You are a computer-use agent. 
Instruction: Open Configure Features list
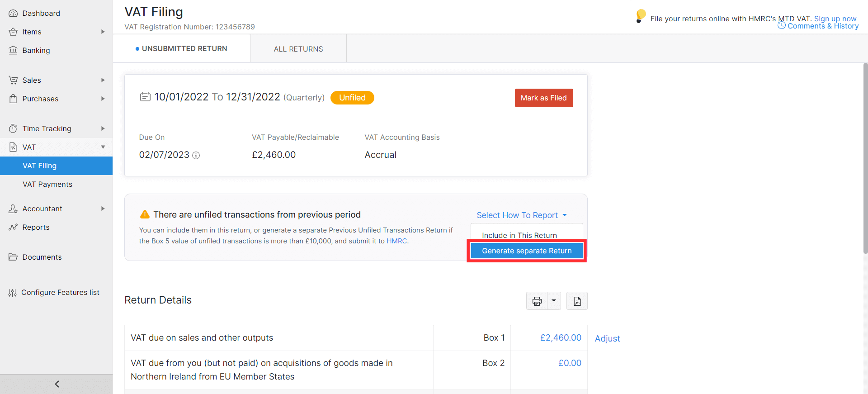(60, 292)
